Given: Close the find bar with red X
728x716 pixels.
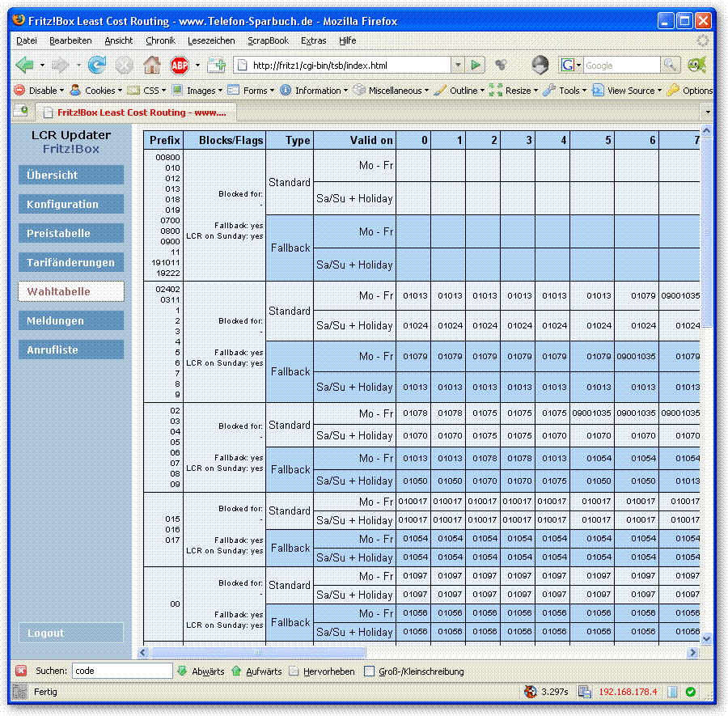Looking at the screenshot, I should (21, 671).
